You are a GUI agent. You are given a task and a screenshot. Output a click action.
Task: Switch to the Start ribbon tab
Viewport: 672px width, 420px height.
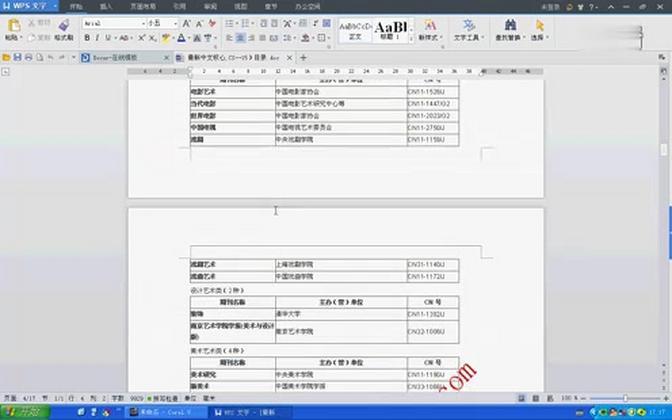(x=76, y=6)
